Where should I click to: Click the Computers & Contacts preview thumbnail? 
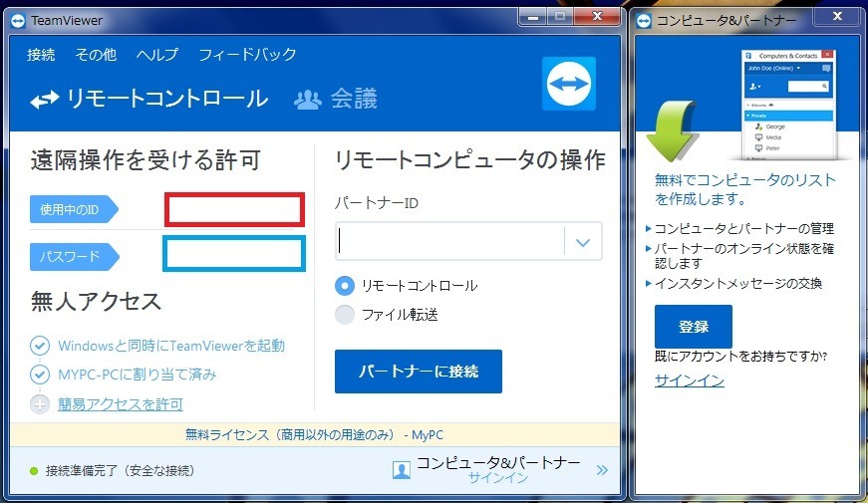[x=789, y=106]
